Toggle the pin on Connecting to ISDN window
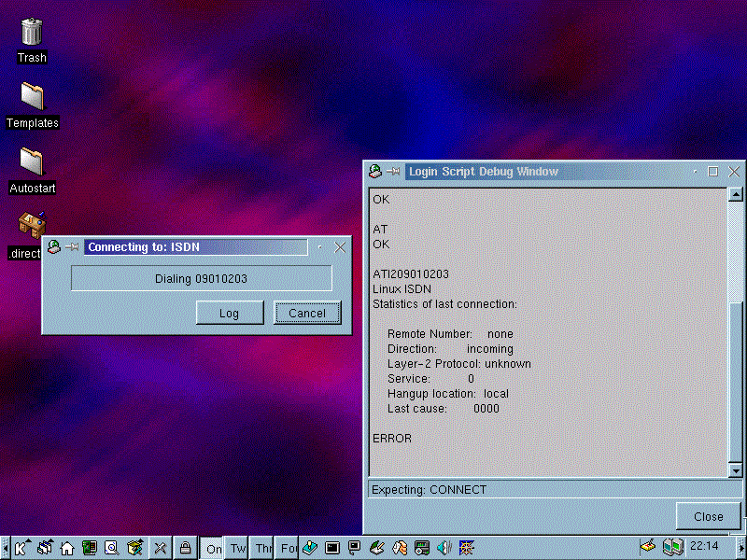Image resolution: width=747 pixels, height=560 pixels. click(72, 247)
